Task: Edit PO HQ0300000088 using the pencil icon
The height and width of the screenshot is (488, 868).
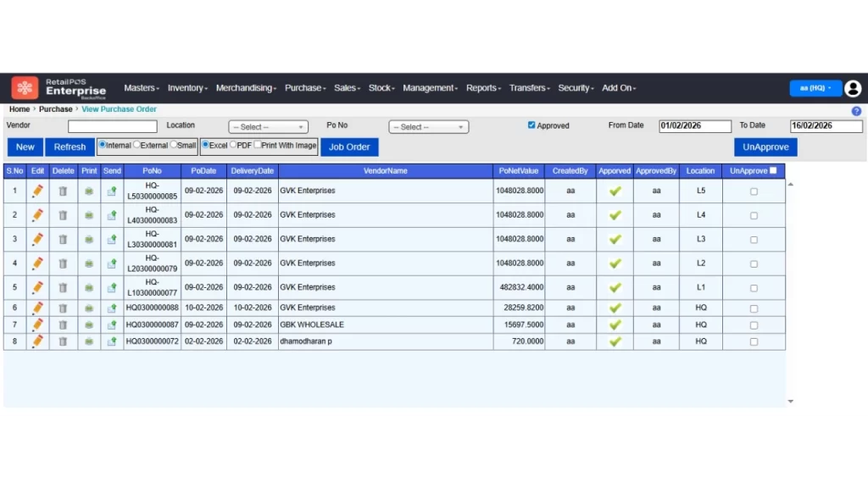Action: (x=37, y=308)
